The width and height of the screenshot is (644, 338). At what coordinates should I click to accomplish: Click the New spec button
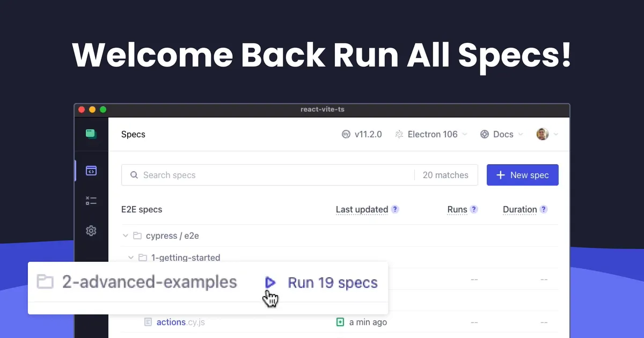(x=522, y=175)
